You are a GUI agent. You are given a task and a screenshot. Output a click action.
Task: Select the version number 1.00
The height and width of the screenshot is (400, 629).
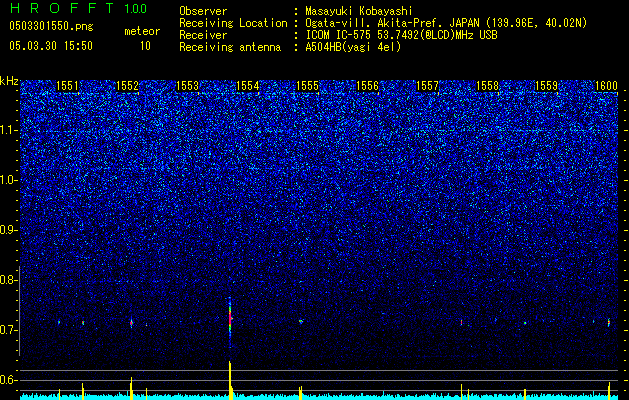(135, 9)
